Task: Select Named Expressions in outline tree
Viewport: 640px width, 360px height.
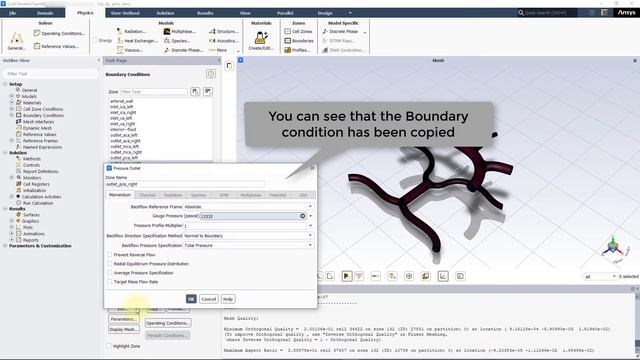Action: pos(42,147)
